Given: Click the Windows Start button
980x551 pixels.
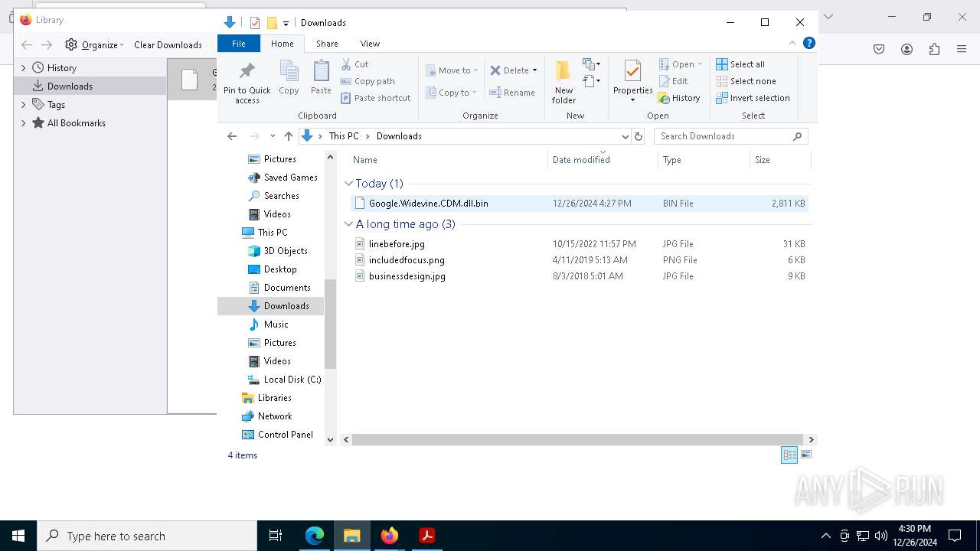Looking at the screenshot, I should tap(18, 536).
